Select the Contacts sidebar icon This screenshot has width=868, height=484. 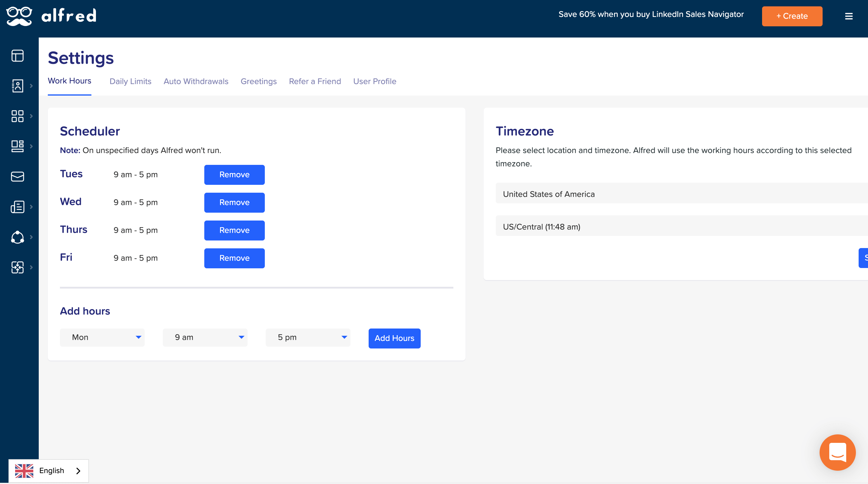coord(18,86)
